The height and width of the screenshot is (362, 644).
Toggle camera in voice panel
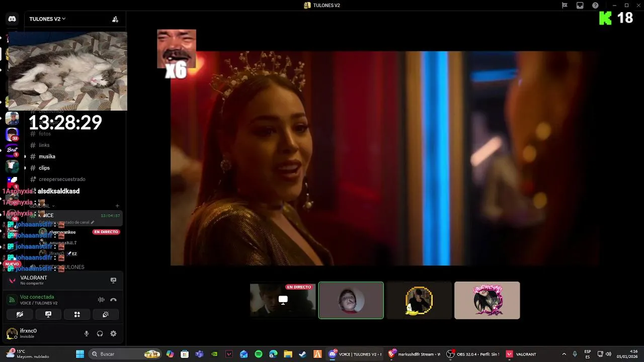(20, 314)
